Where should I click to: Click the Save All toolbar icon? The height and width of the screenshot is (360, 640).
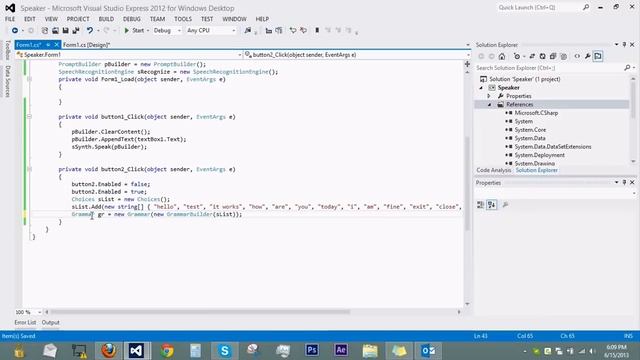pos(76,31)
